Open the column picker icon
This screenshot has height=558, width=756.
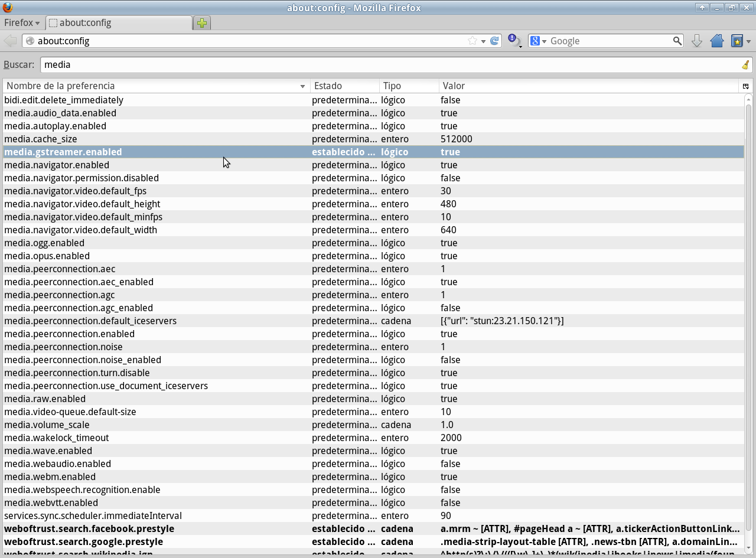745,86
